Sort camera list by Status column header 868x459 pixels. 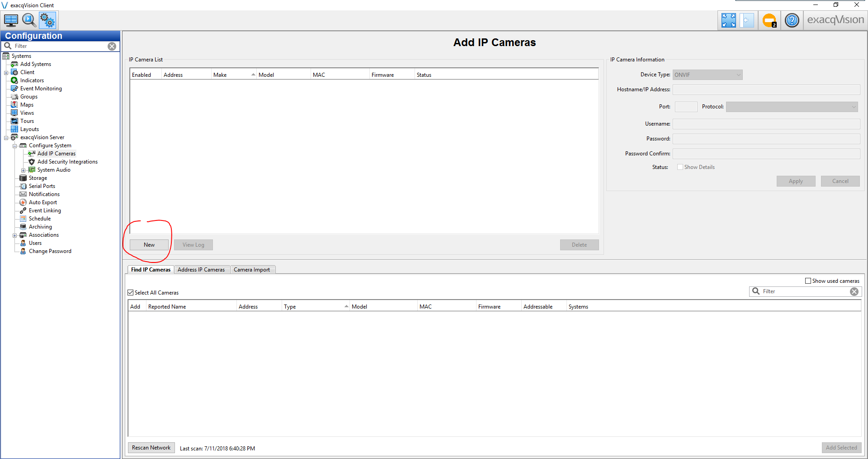506,75
